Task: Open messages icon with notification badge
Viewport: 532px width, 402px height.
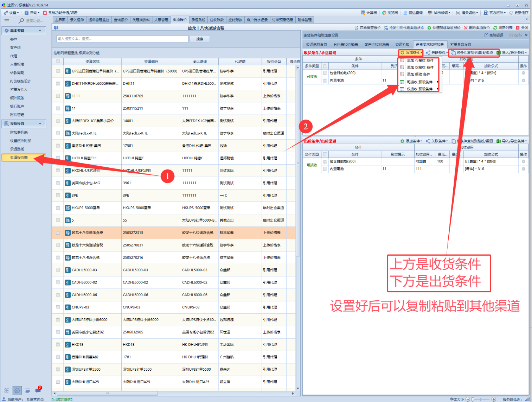Action: point(38,390)
